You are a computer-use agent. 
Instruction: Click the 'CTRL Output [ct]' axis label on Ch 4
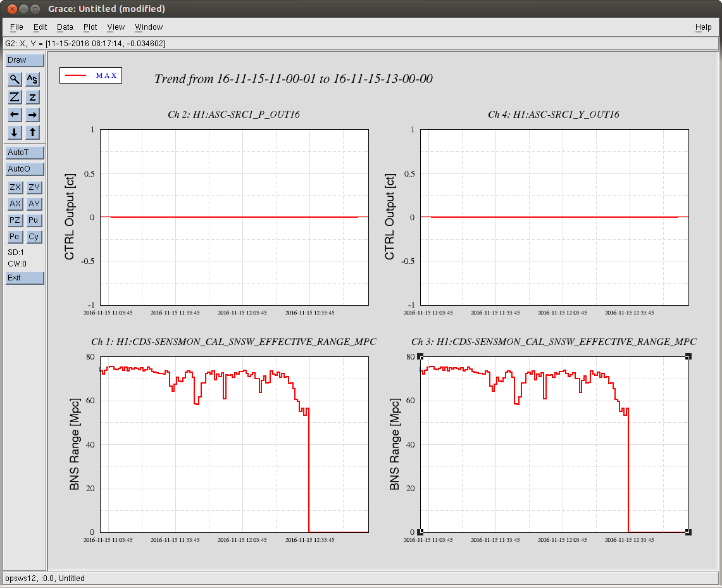coord(390,217)
